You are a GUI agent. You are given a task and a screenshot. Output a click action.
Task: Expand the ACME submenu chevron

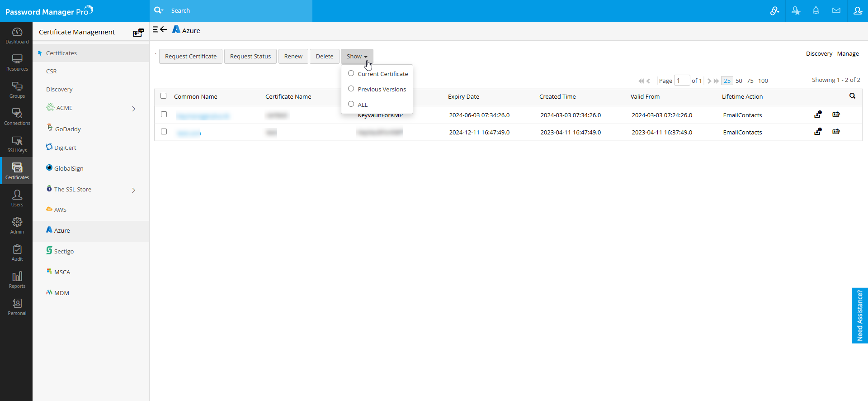[133, 109]
